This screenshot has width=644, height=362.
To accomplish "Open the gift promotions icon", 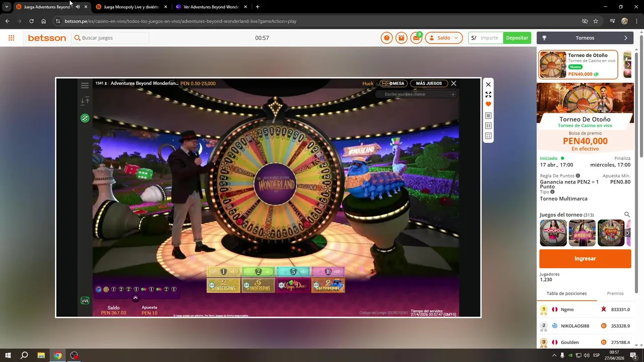I will click(401, 38).
